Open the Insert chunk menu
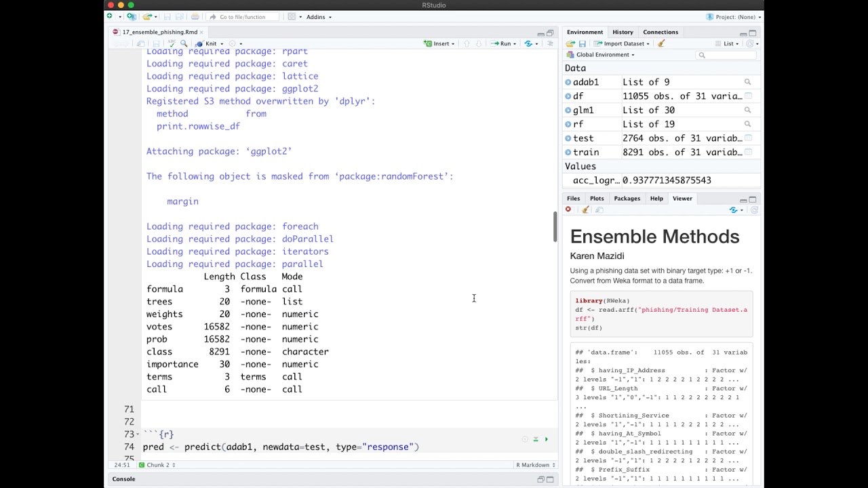The height and width of the screenshot is (488, 868). [x=439, y=43]
